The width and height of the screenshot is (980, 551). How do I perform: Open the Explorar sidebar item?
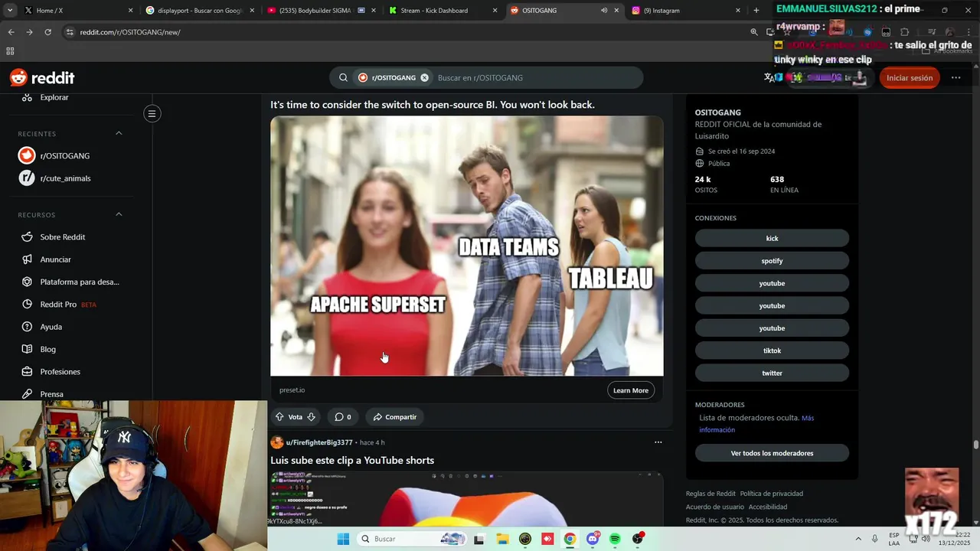(x=54, y=97)
